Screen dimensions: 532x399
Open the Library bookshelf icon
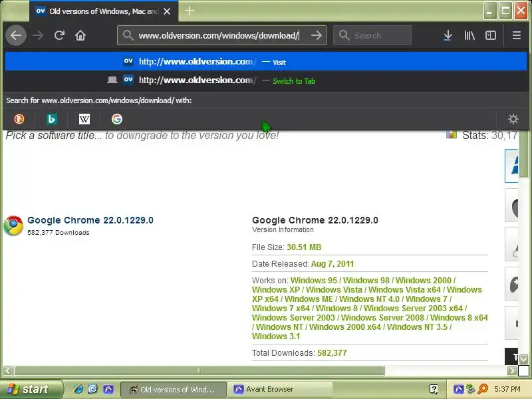(x=469, y=35)
